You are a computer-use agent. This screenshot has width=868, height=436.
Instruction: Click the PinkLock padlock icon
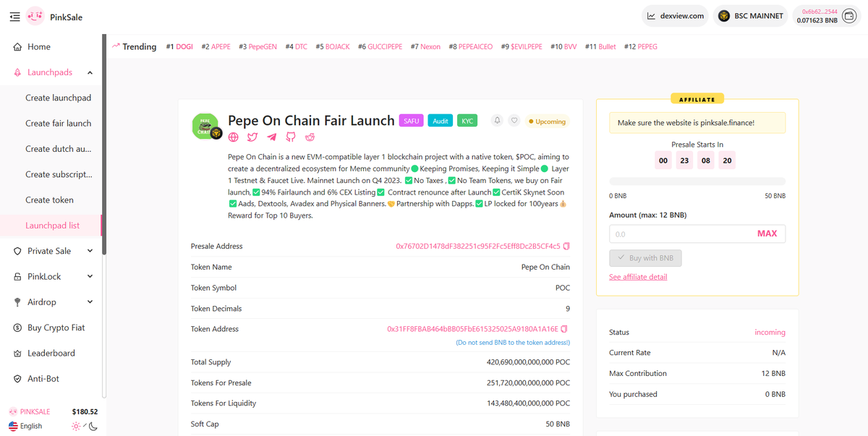18,277
